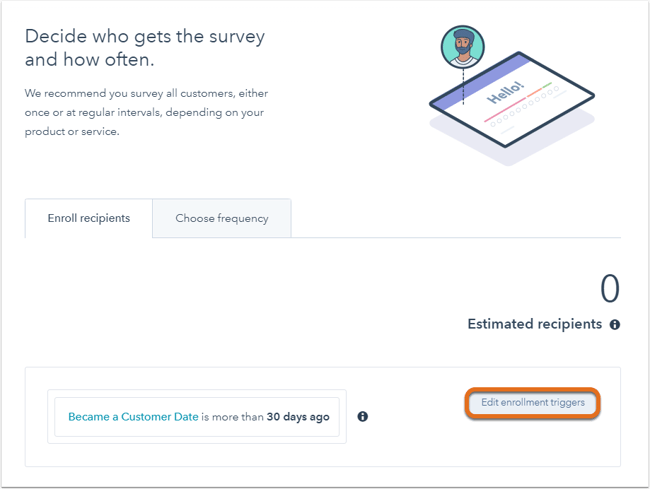Click the dashed line below the avatar
The width and height of the screenshot is (650, 489).
click(463, 86)
